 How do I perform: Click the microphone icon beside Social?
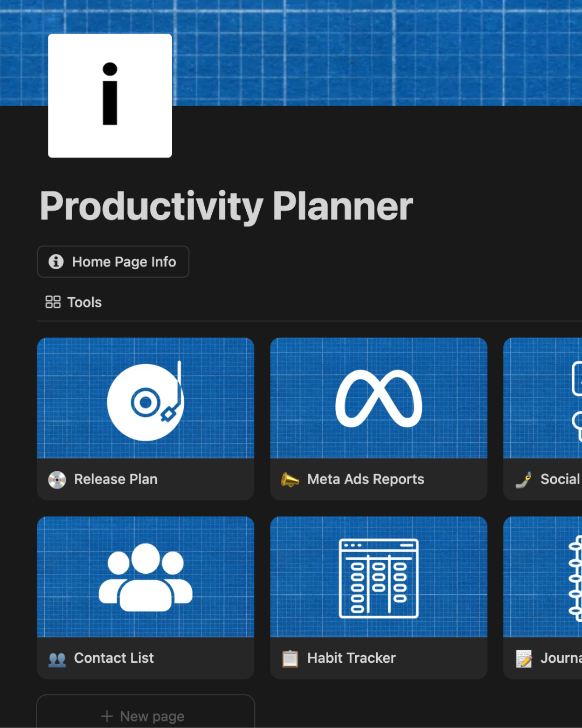point(524,479)
